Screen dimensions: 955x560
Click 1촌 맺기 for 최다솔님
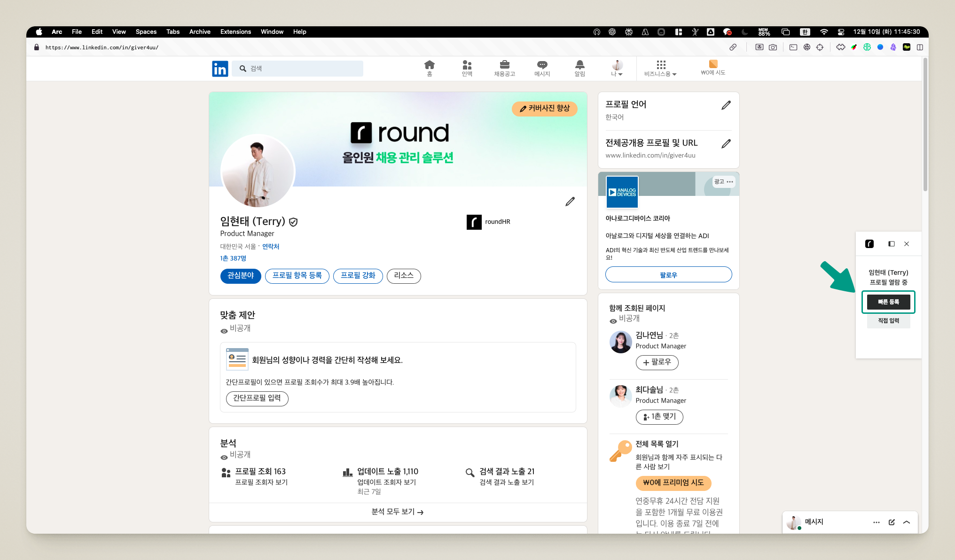(x=659, y=417)
